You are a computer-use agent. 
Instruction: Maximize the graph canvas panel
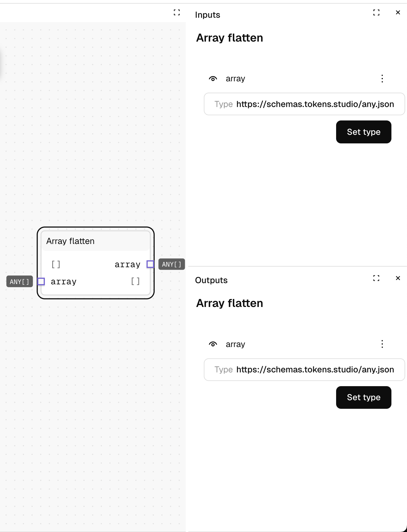click(177, 13)
